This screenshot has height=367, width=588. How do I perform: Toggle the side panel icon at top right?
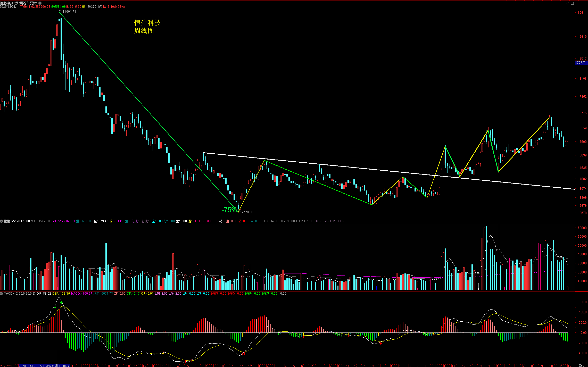tap(573, 3)
